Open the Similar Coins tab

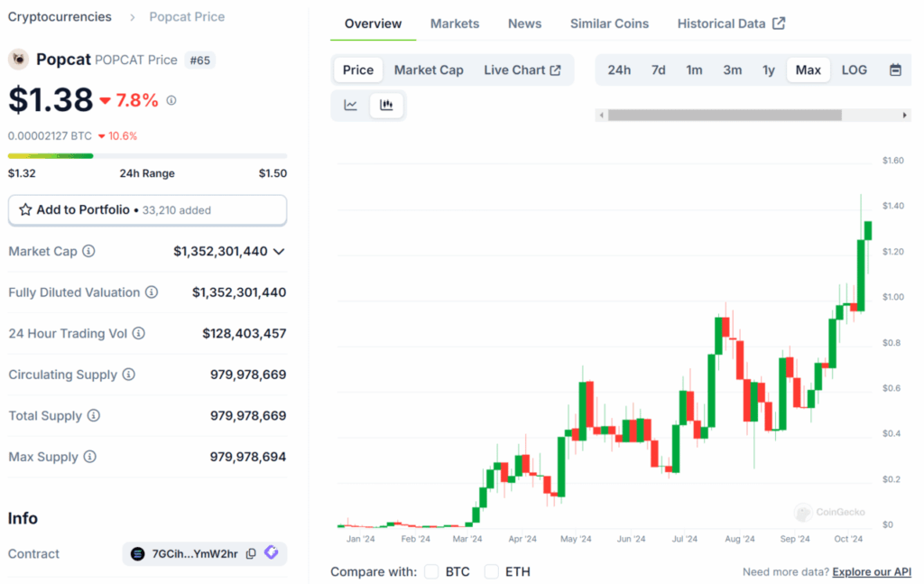pos(609,23)
